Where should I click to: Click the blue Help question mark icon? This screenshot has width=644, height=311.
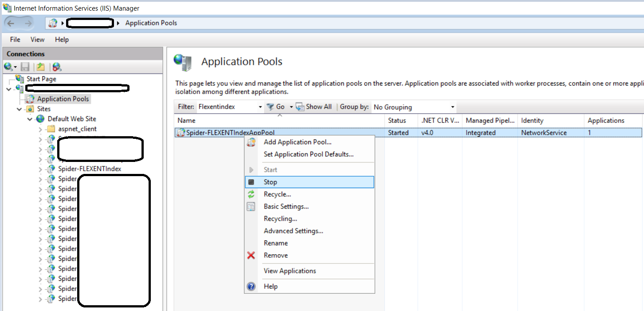pos(251,286)
